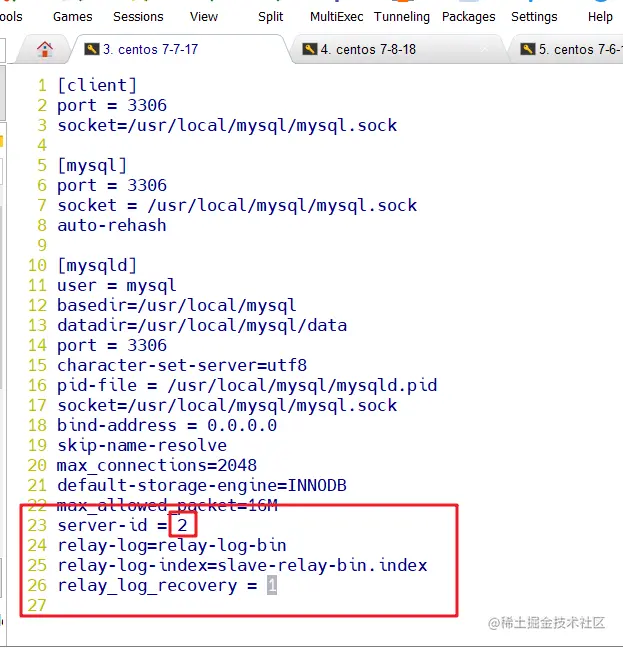623x648 pixels.
Task: Click character-set-server=utf8 line
Action: point(182,366)
